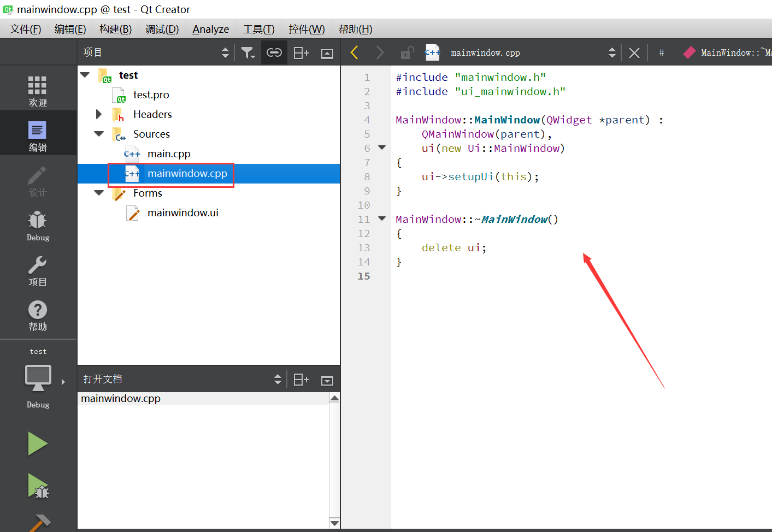Open the 打开文档 view dropdown
The width and height of the screenshot is (772, 532).
[x=182, y=379]
